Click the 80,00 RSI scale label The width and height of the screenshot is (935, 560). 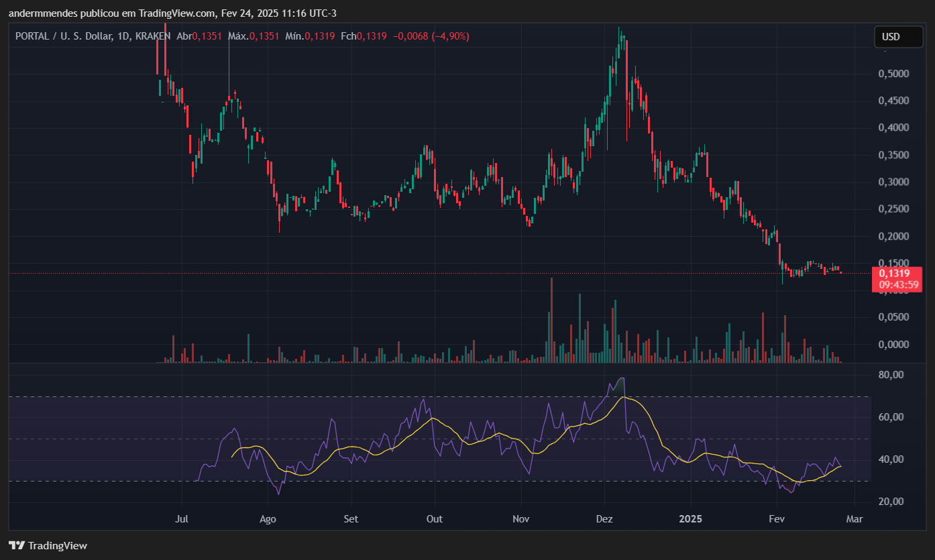click(x=892, y=375)
